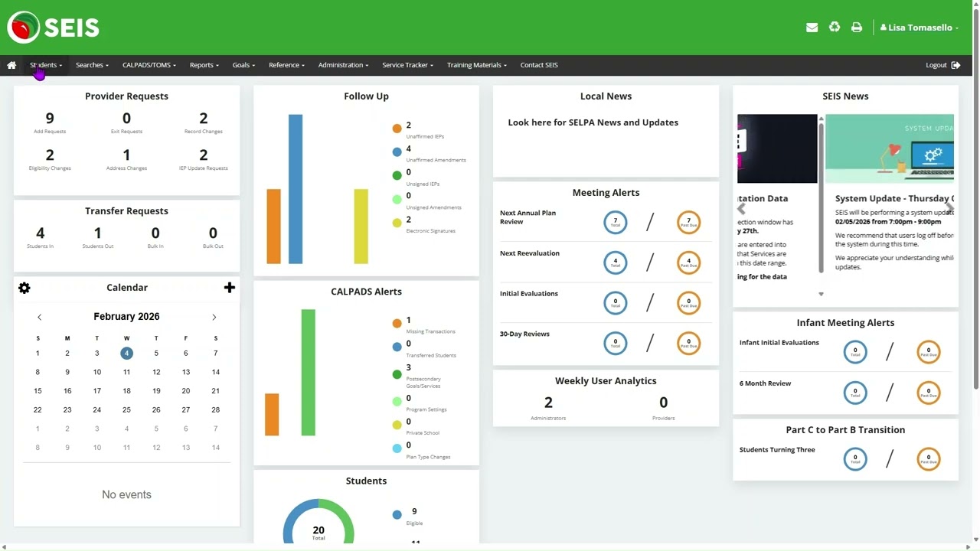Click Next Annual Plan Review past due circle
980x551 pixels.
click(689, 222)
